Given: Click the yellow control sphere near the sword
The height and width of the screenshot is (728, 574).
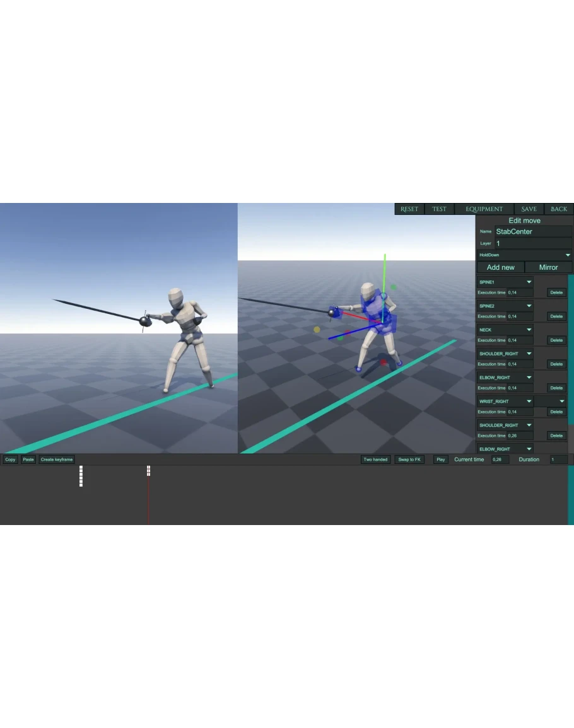Looking at the screenshot, I should tap(317, 329).
